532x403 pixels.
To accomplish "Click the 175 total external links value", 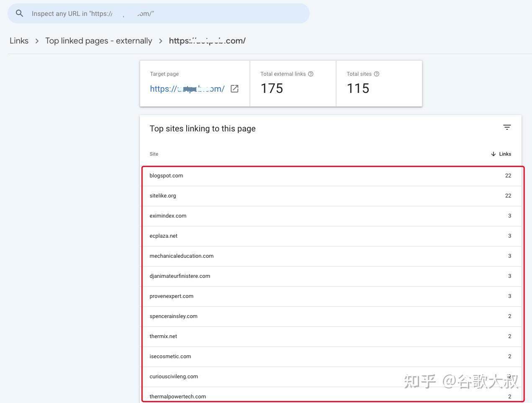I will coord(272,88).
